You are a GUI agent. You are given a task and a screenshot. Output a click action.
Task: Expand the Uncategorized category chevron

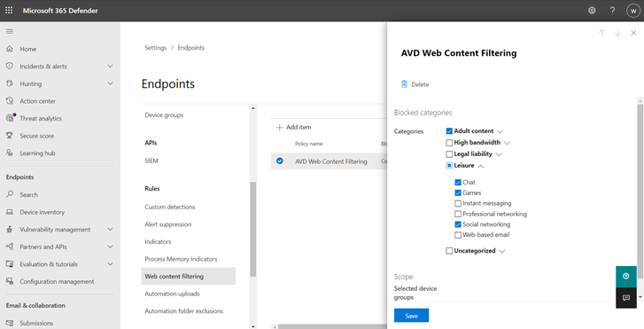coord(502,251)
